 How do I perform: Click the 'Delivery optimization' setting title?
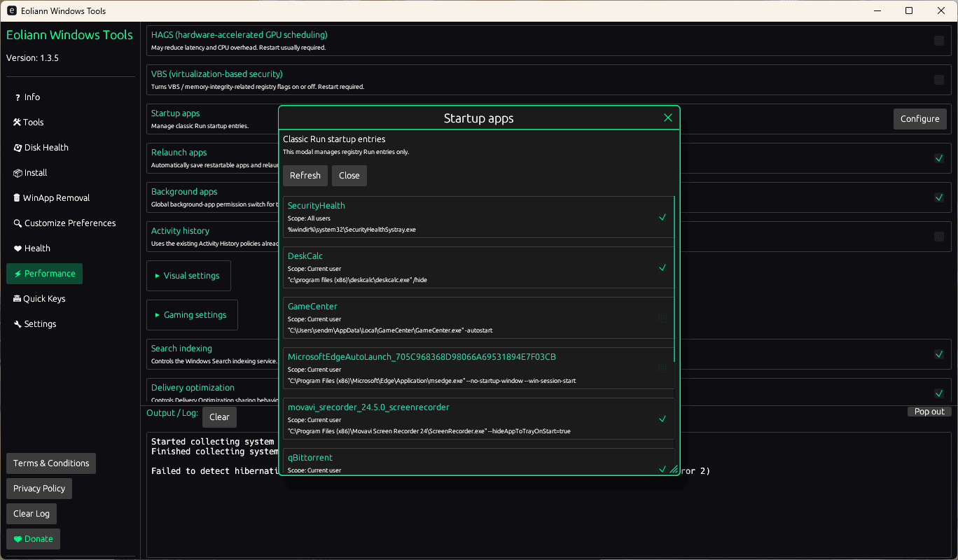tap(193, 388)
